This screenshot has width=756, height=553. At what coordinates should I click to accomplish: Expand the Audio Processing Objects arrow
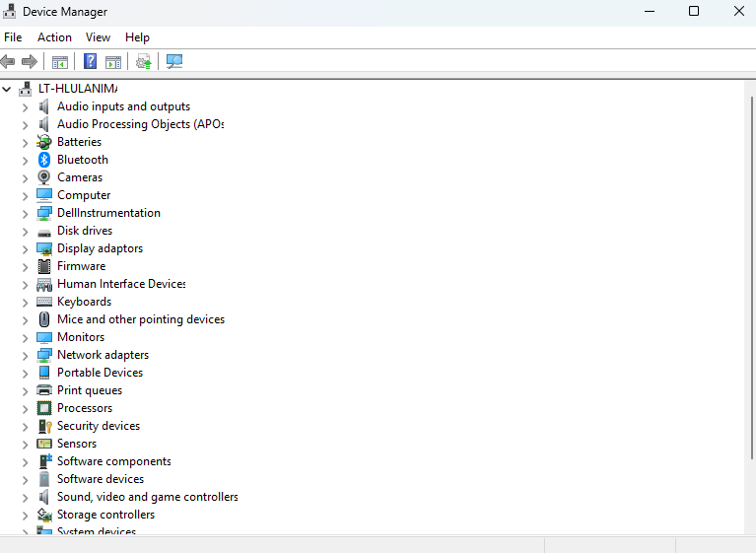tap(25, 125)
